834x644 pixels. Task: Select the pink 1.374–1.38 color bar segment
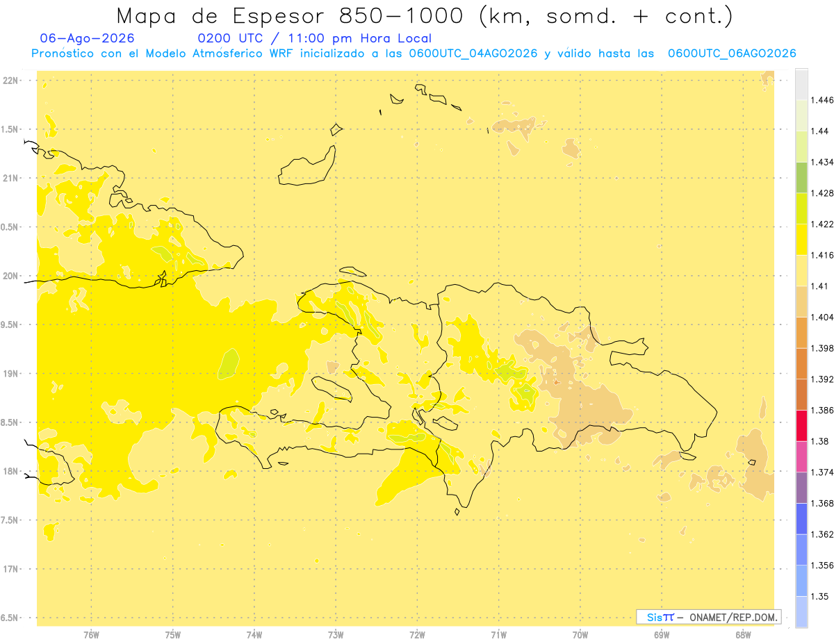click(x=801, y=456)
